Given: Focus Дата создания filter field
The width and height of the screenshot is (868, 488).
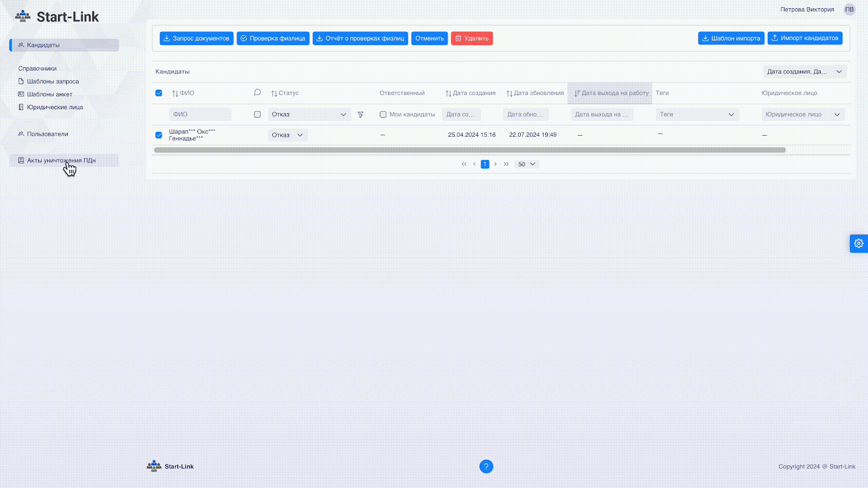Looking at the screenshot, I should pos(461,115).
